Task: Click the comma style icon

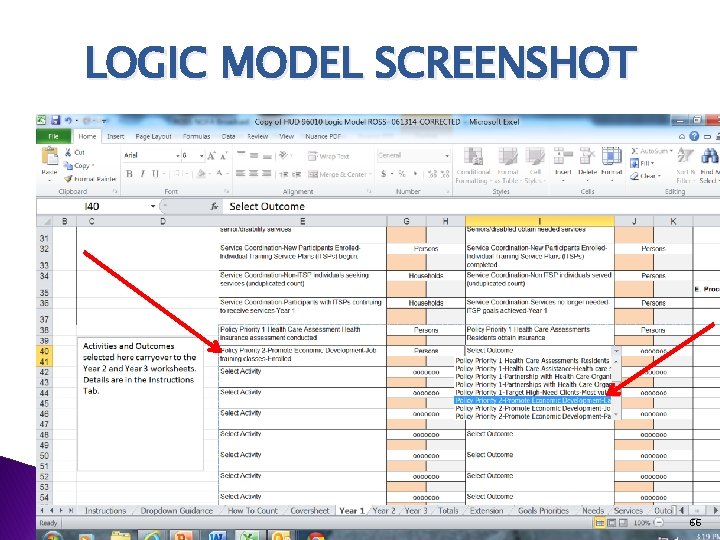Action: [x=416, y=174]
